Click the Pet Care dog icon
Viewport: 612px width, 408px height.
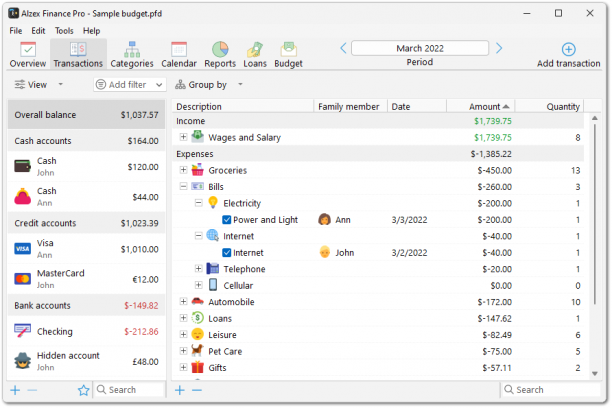[x=197, y=350]
